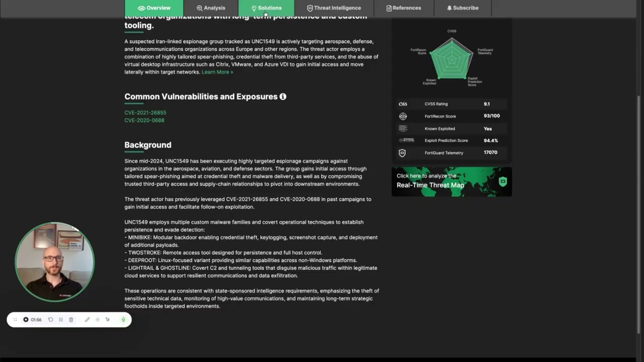Click the FortiRecon Score target icon
This screenshot has width=644, height=362.
(403, 116)
